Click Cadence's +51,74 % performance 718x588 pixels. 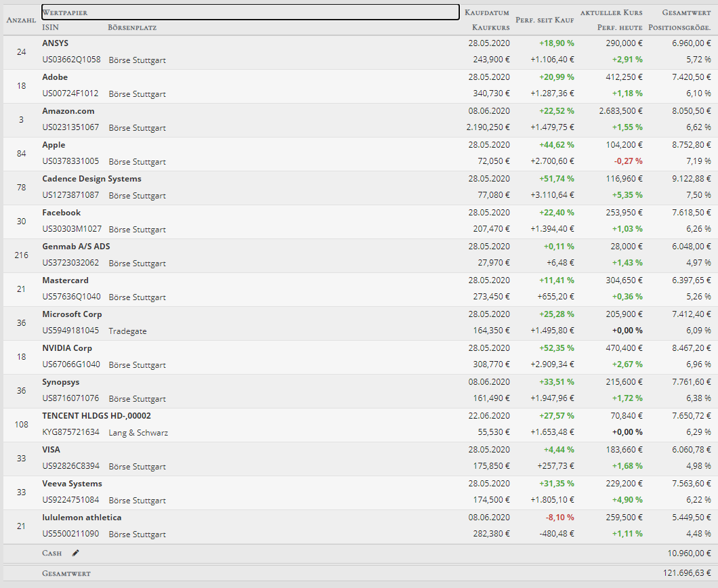pos(556,179)
